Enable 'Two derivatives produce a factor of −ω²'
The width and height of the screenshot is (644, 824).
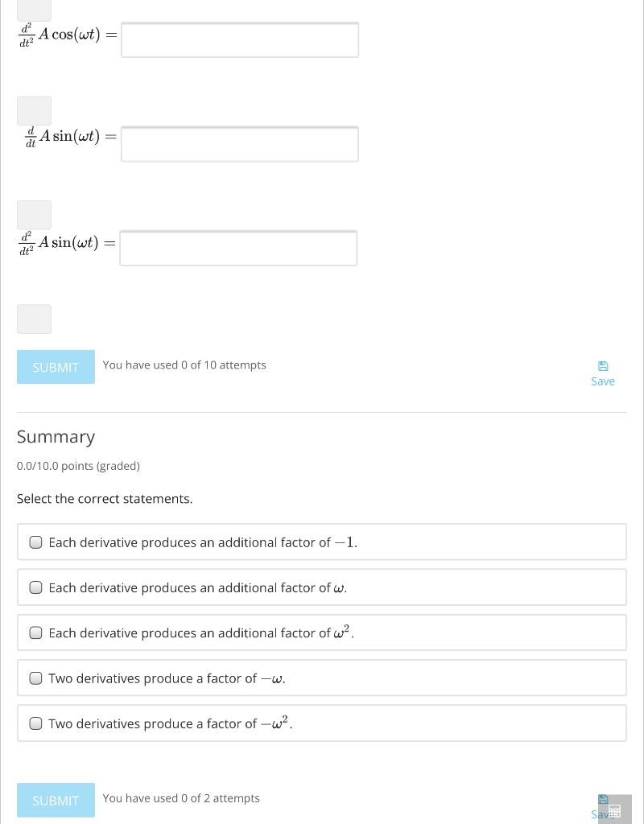tap(36, 723)
